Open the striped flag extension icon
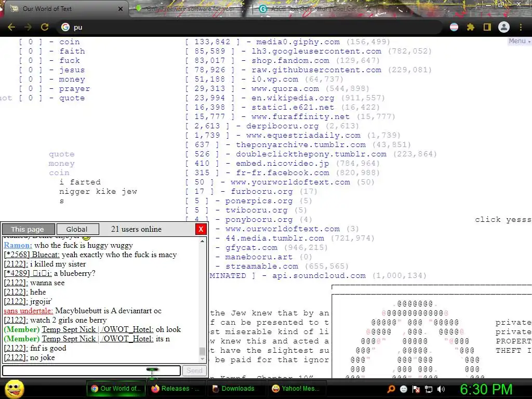Image resolution: width=532 pixels, height=399 pixels. click(454, 27)
